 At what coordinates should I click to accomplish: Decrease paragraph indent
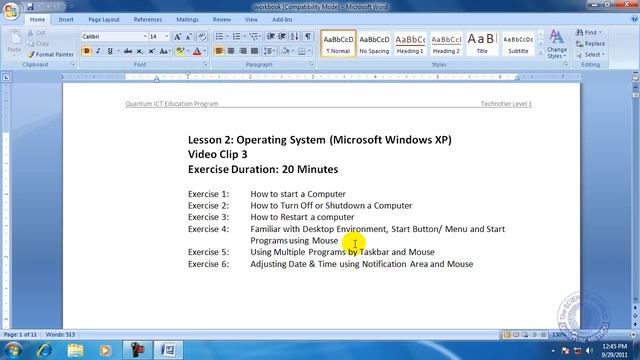pos(270,37)
